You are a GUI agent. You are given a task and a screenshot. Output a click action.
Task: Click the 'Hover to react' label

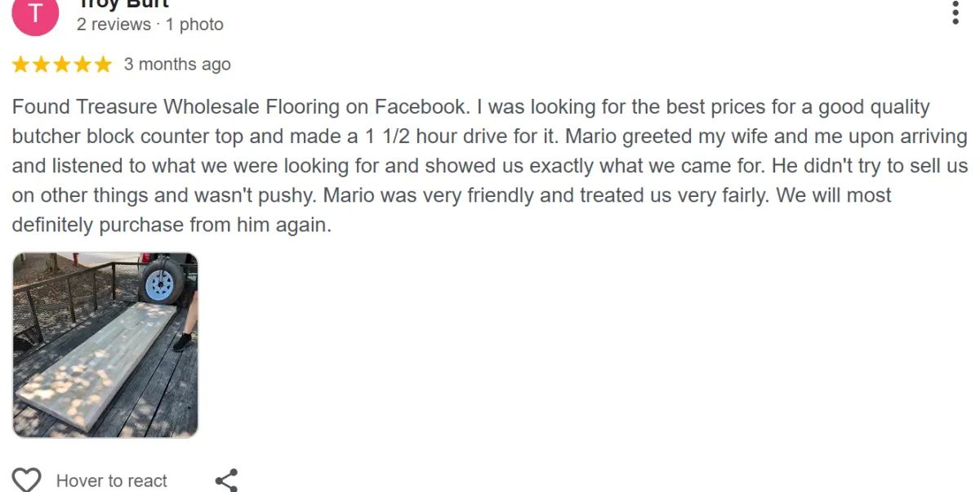pos(111,481)
